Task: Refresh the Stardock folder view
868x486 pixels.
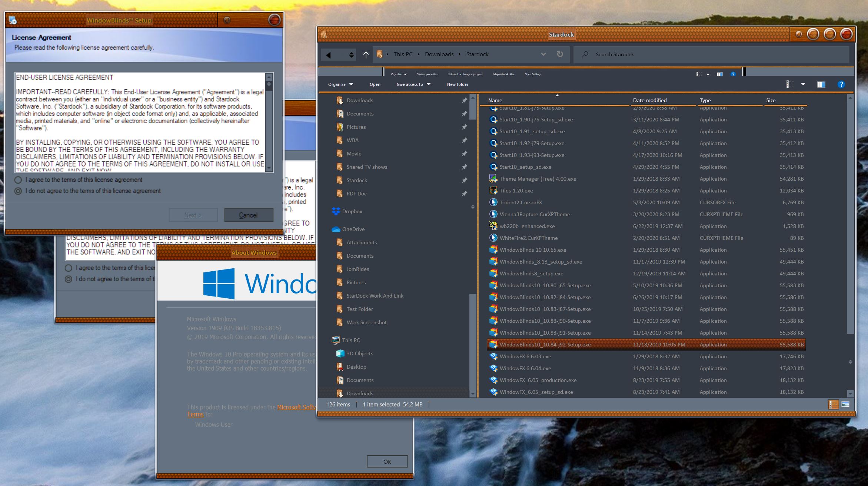Action: coord(560,54)
